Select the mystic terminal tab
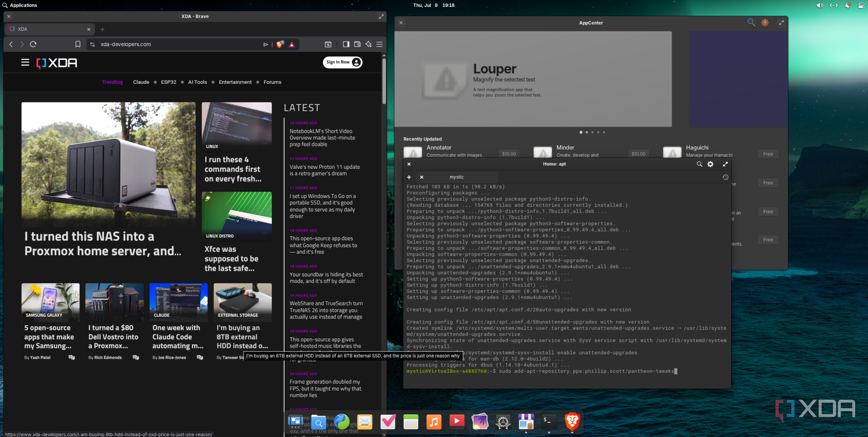 pos(457,177)
